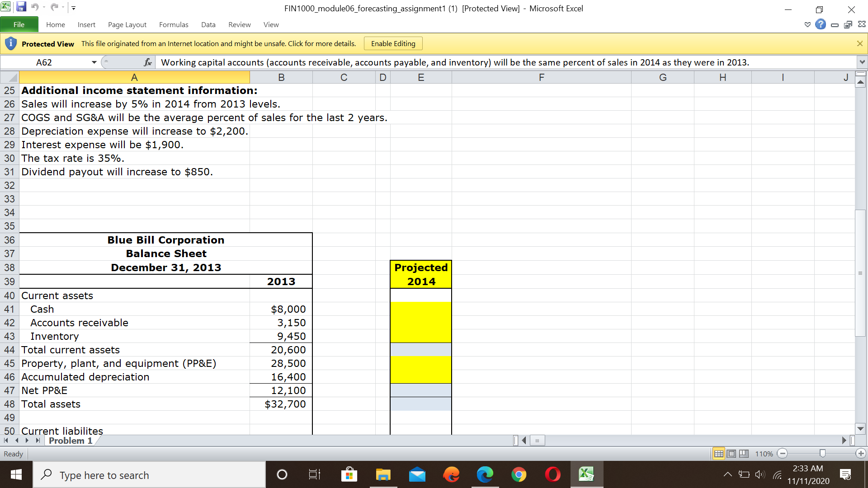Select the Total assets $32,700 cell
The width and height of the screenshot is (868, 488).
tap(281, 404)
